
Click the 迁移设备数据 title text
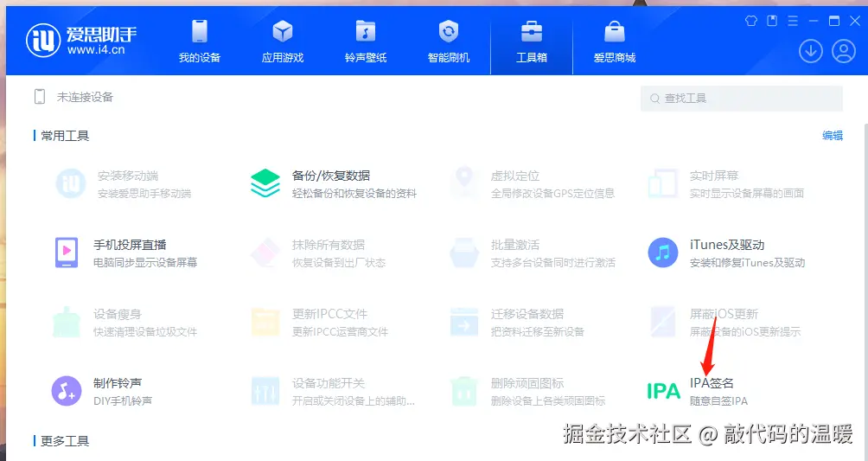pyautogui.click(x=527, y=314)
